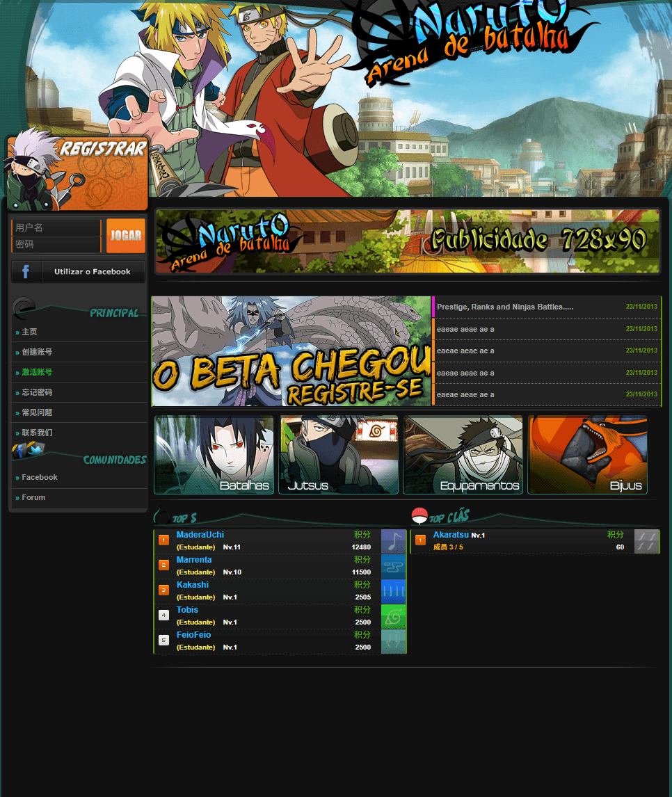Image resolution: width=672 pixels, height=797 pixels.
Task: Open the Batalhas category tile
Action: click(x=214, y=455)
